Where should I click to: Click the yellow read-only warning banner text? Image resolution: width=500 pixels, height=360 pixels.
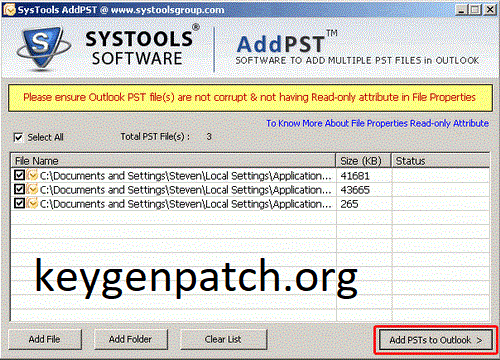pos(249,97)
